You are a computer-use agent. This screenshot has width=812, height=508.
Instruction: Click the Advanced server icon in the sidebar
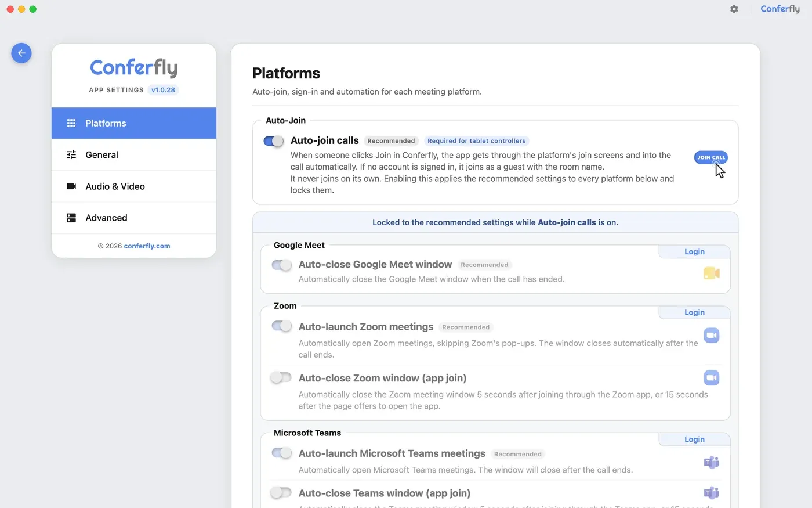pos(71,218)
